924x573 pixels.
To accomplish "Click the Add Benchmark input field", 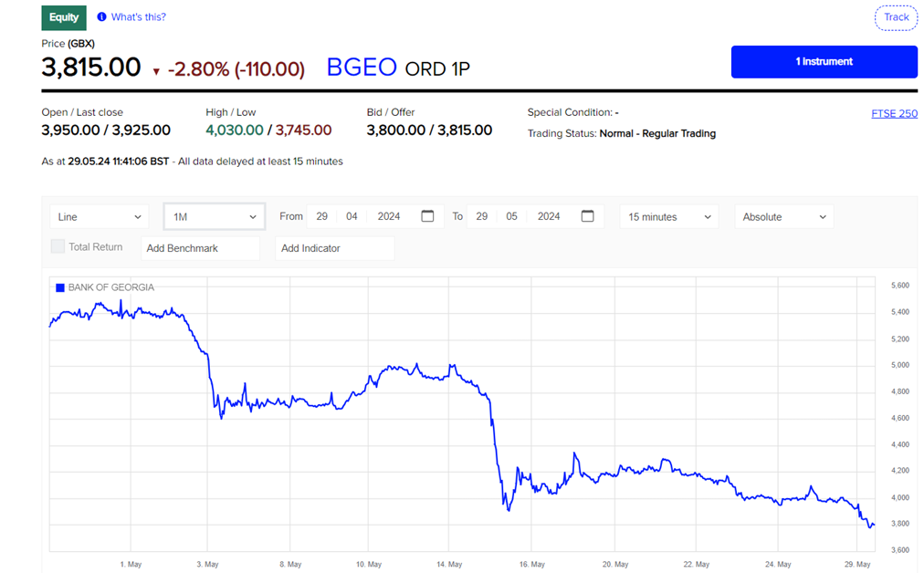I will point(200,248).
